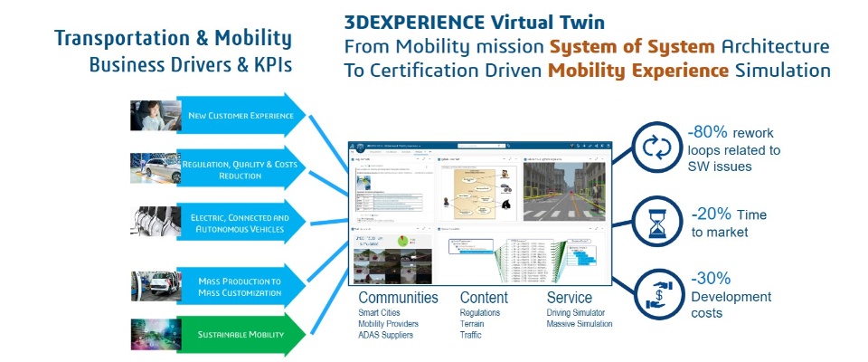
Task: Maximize the street scene simulation widget
Action: point(596,159)
